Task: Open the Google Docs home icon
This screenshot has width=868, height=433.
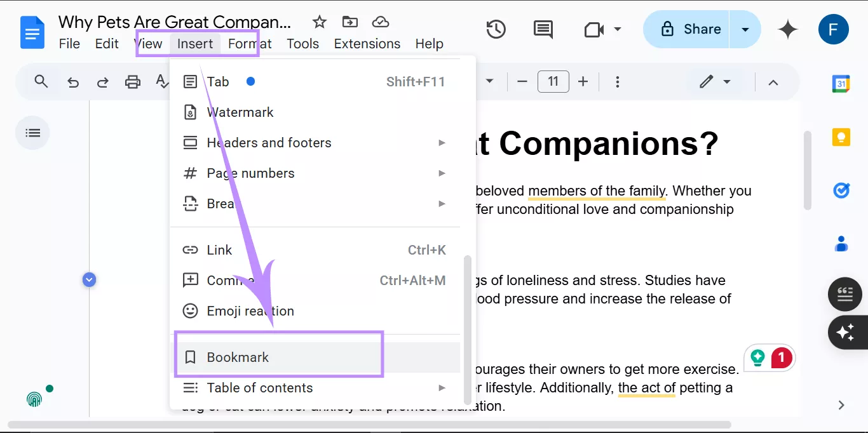Action: point(32,32)
